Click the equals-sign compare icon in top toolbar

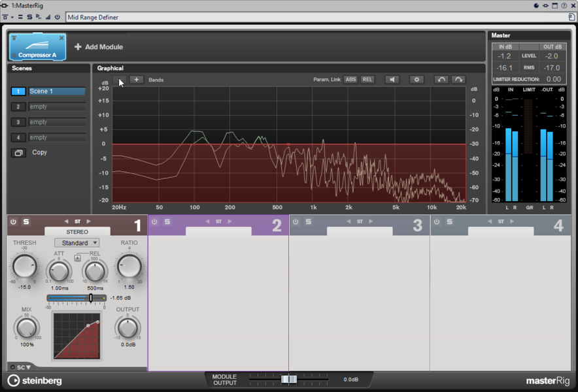pos(20,17)
